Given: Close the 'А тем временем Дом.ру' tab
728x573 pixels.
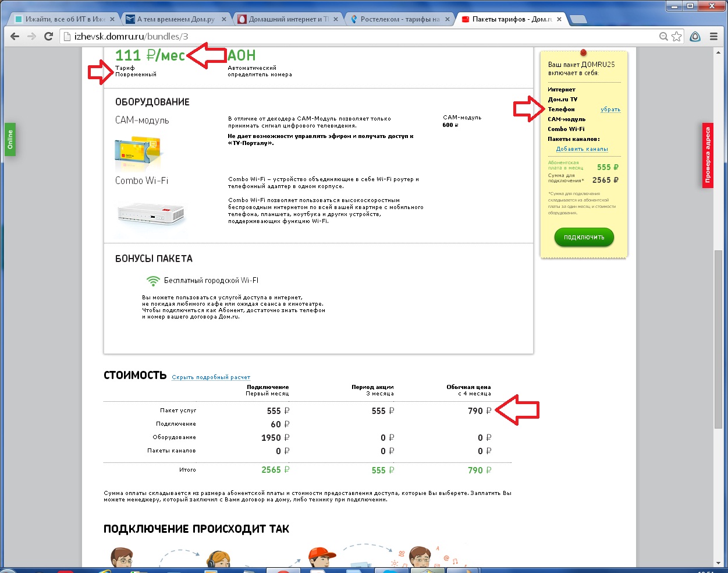Looking at the screenshot, I should [x=223, y=19].
